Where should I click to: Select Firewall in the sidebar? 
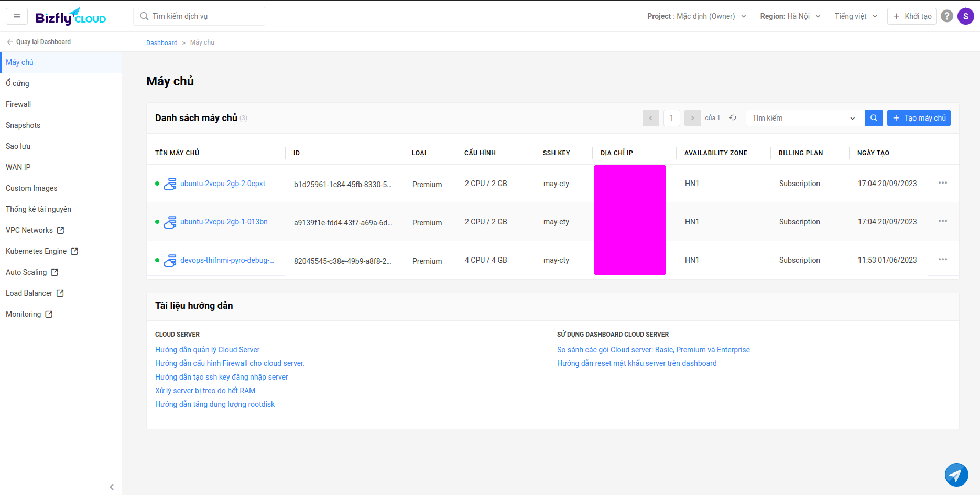(18, 104)
